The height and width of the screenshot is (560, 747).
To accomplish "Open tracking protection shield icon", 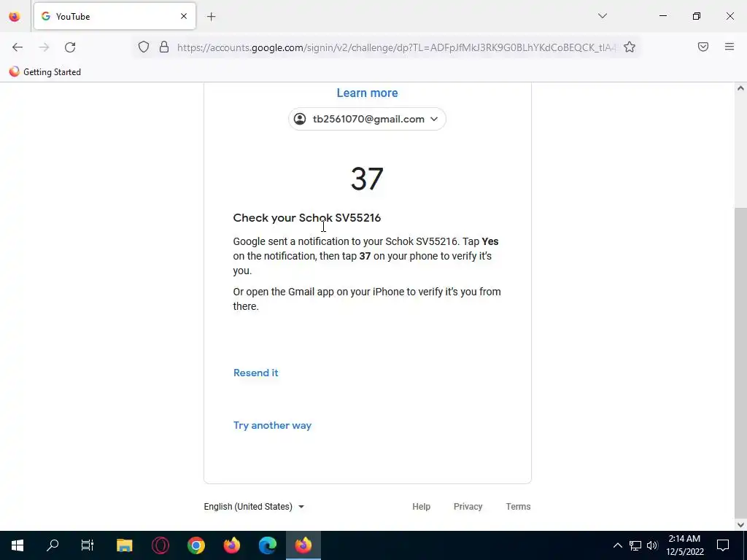I will pyautogui.click(x=144, y=47).
